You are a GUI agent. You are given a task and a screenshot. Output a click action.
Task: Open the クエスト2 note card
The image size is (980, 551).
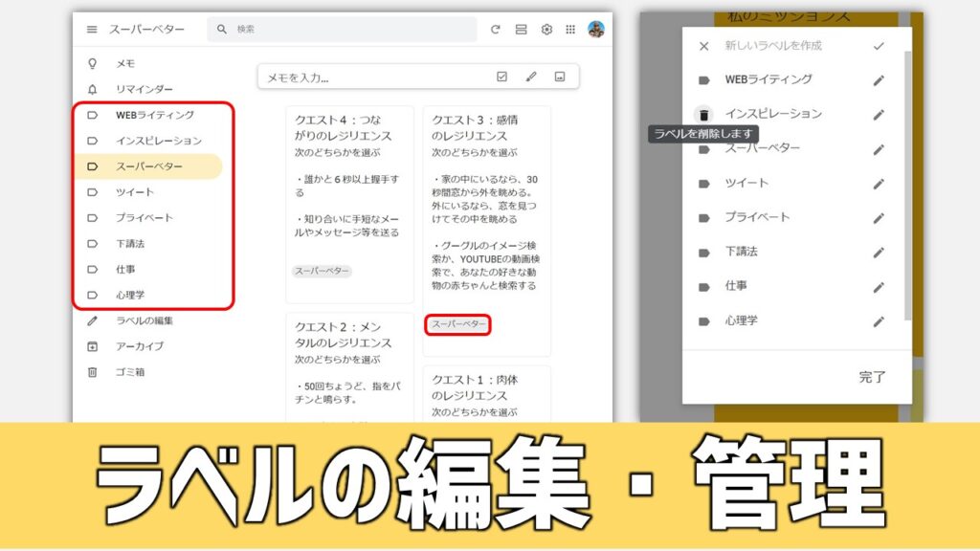click(x=349, y=367)
